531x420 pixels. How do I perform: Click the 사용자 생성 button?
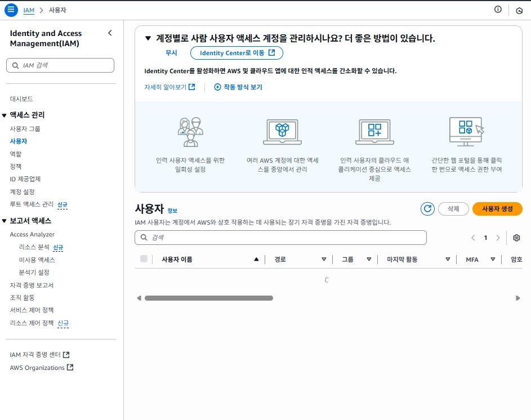click(498, 209)
